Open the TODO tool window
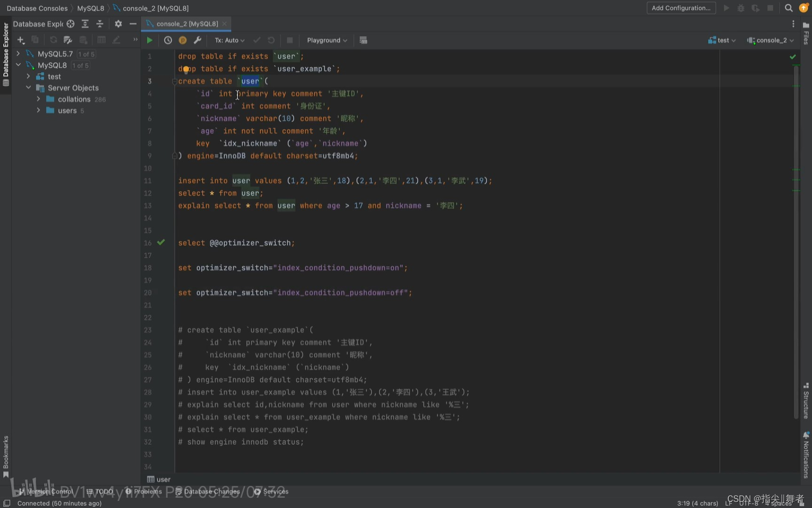The height and width of the screenshot is (508, 812). click(100, 492)
